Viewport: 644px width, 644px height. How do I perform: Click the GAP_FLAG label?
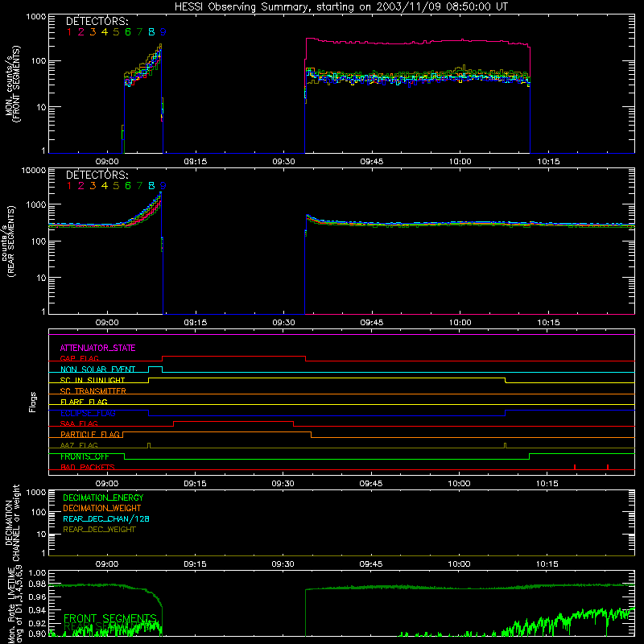[x=79, y=358]
